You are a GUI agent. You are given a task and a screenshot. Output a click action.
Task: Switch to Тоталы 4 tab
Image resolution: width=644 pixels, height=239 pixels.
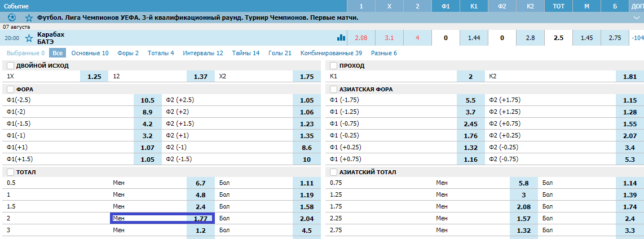click(161, 53)
